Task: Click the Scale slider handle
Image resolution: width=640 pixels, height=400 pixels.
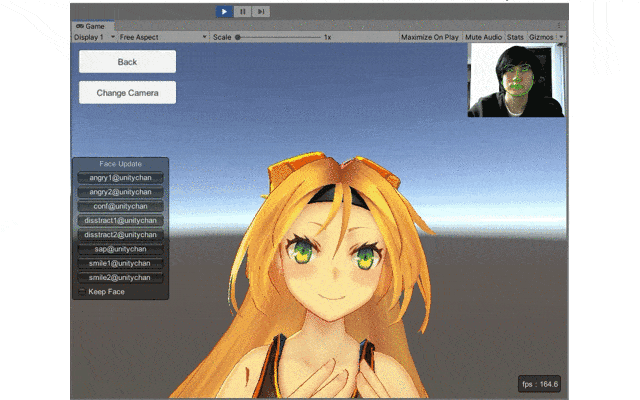Action: coord(238,37)
